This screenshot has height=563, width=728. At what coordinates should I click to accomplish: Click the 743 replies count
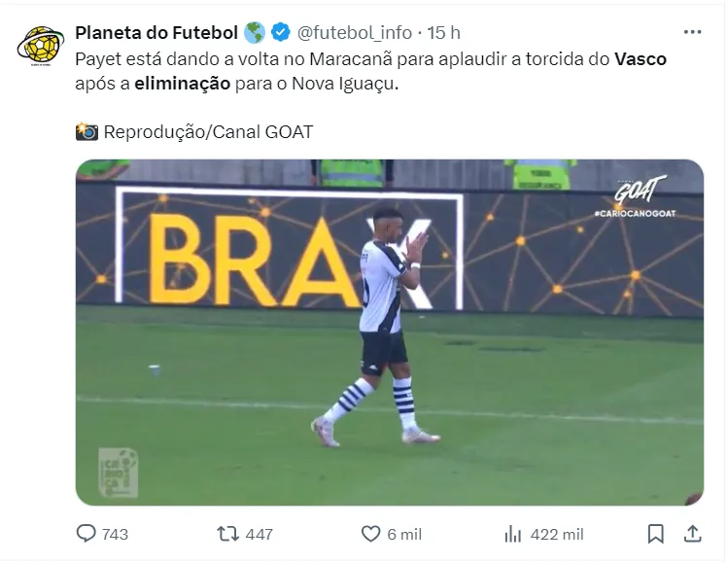(x=115, y=534)
